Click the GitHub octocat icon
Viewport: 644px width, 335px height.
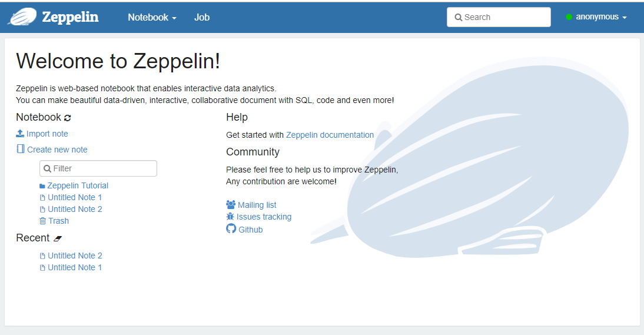point(231,228)
